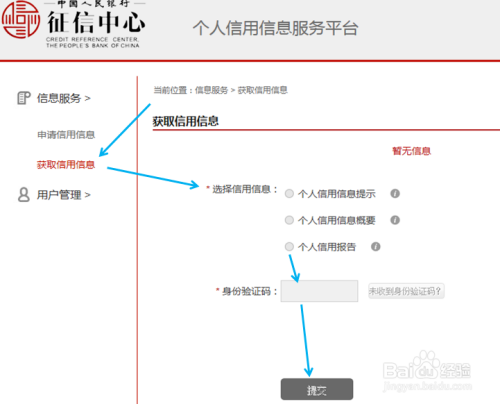Click the red Credit Reference Center seal logo

pos(21,19)
